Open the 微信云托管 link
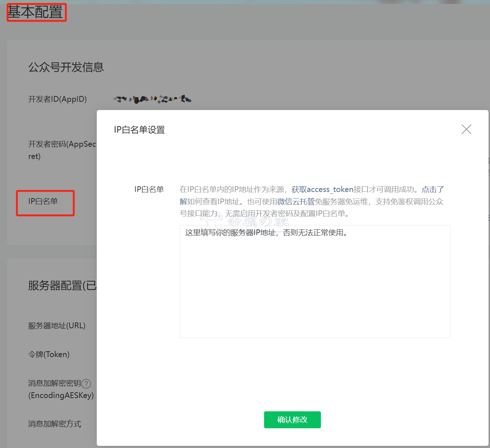Image resolution: width=490 pixels, height=448 pixels. click(x=296, y=202)
